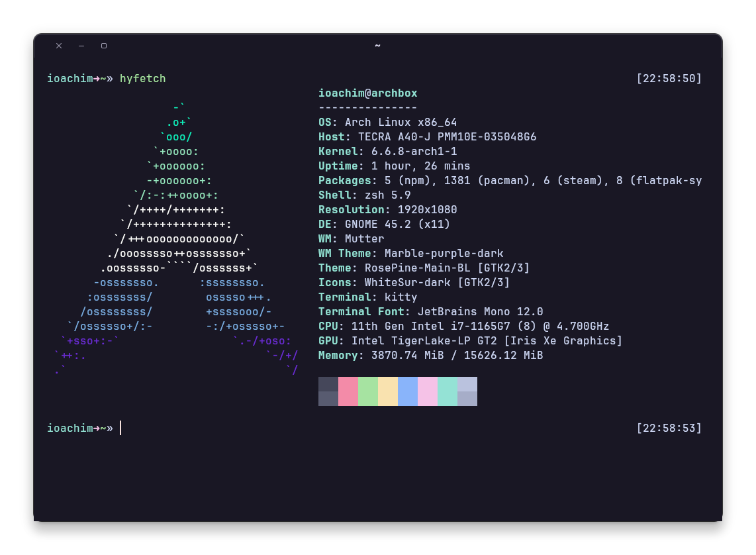Select the green color swatch
Screen dimensions: 756x555
[367, 391]
